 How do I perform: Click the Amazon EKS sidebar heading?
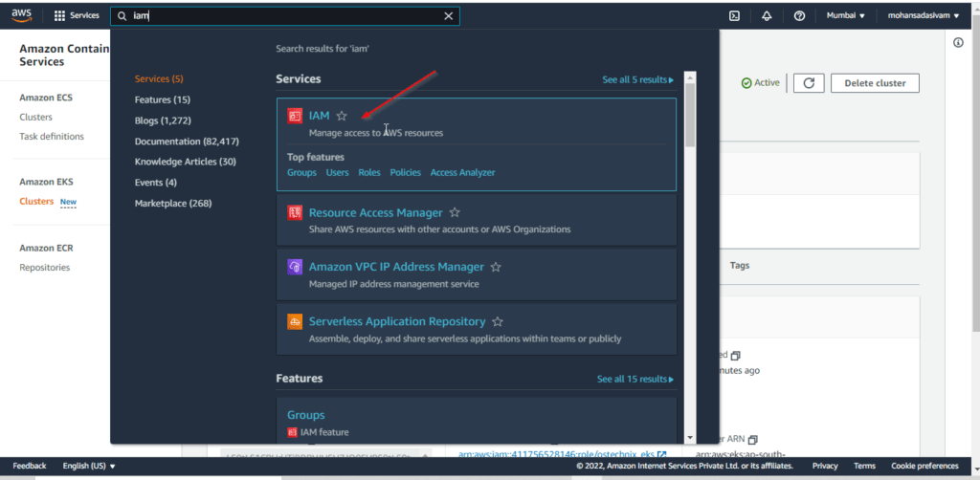[46, 183]
